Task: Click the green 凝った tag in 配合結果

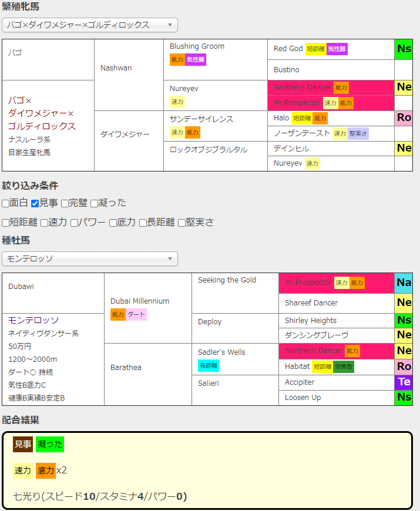Action: tap(50, 445)
